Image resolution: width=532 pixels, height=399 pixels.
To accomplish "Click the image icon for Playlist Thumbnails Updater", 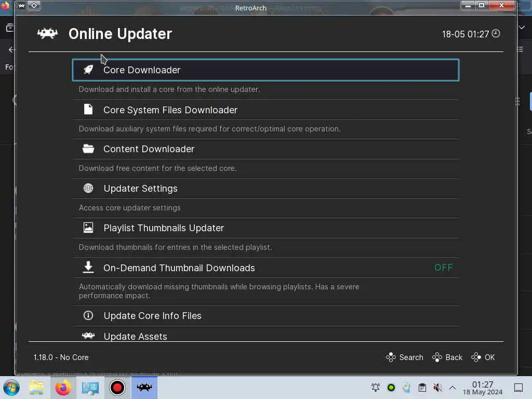I will [x=88, y=228].
